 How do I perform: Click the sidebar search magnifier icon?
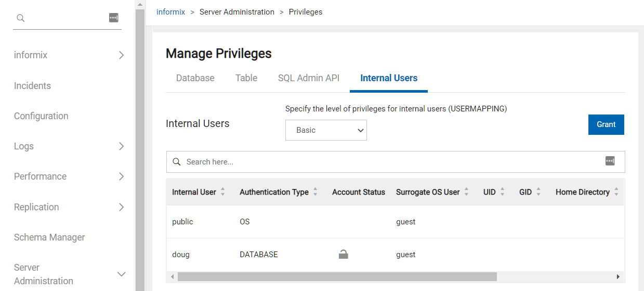tap(21, 18)
